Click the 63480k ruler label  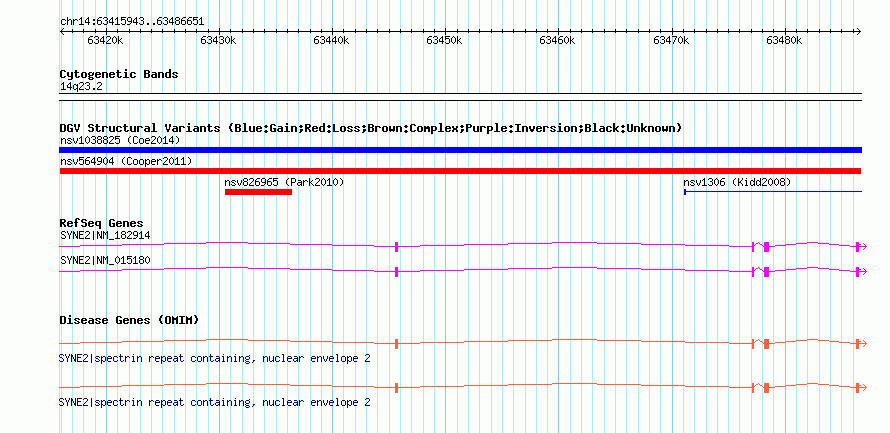[x=784, y=40]
